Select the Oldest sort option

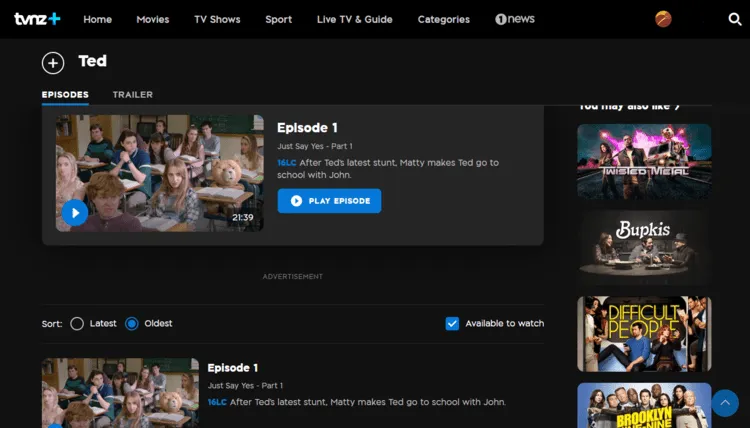(132, 324)
